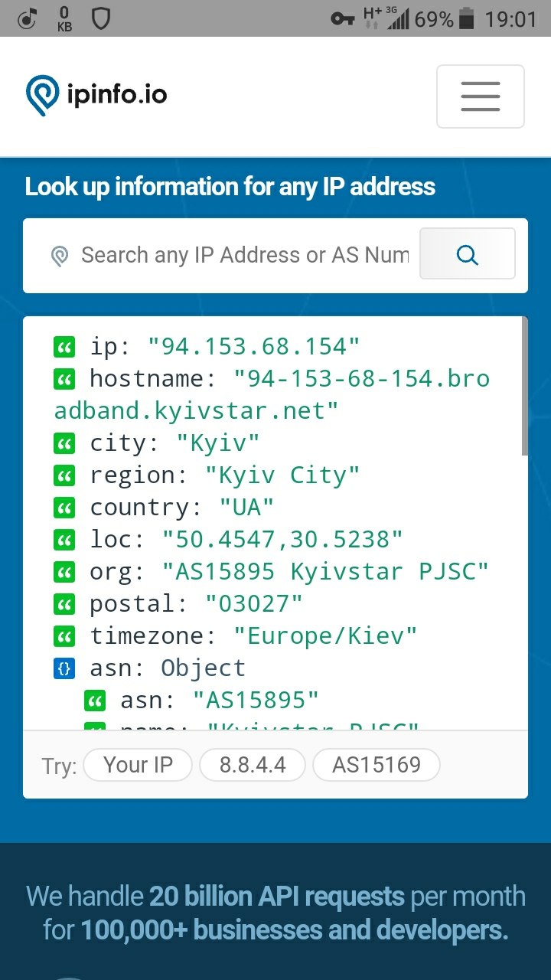This screenshot has width=551, height=980.
Task: Click the string icon beside ip
Action: point(65,348)
